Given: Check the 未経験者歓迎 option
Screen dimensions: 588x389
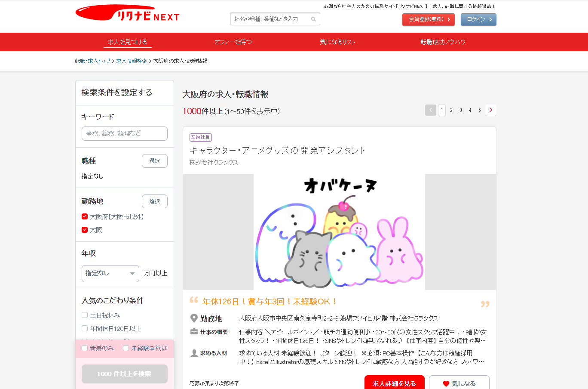Looking at the screenshot, I should click(126, 348).
